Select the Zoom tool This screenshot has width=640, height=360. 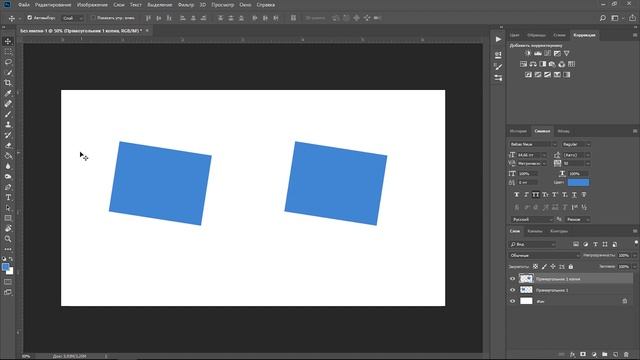click(x=8, y=239)
